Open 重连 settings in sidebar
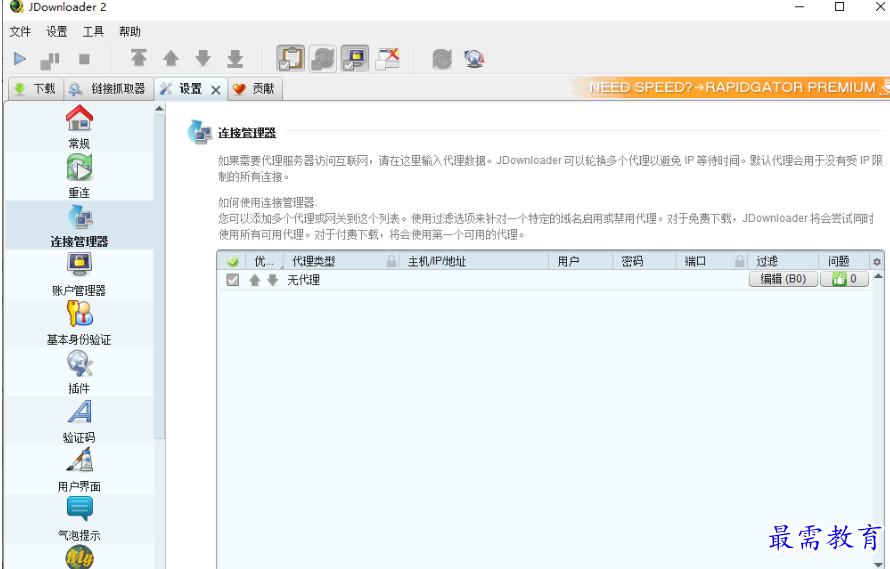890x569 pixels. tap(79, 176)
